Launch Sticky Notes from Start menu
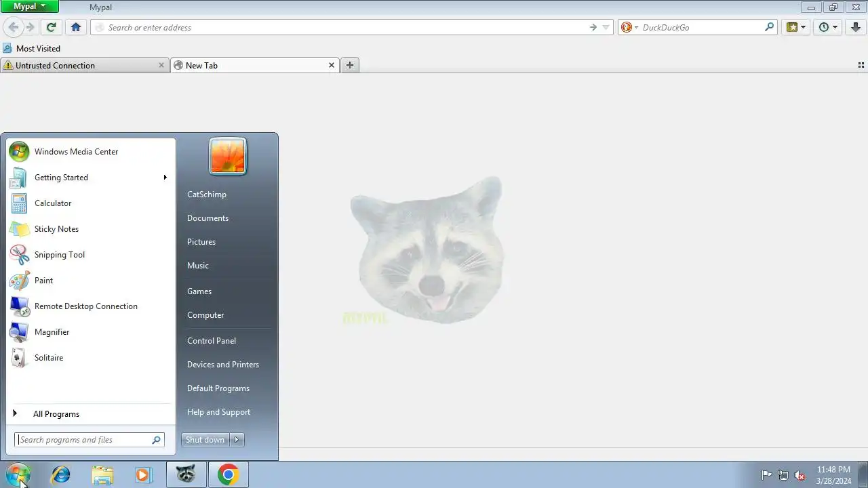 91,229
